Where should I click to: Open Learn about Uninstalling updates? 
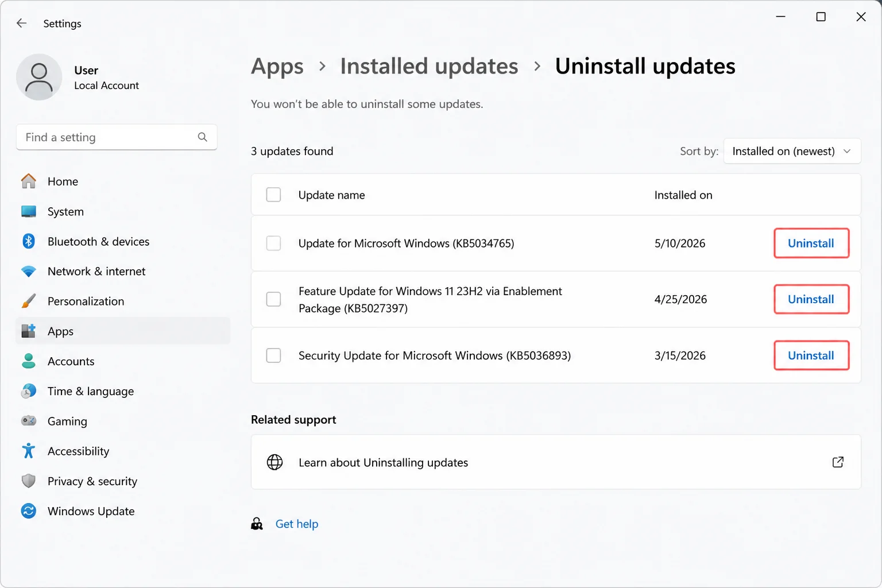click(556, 462)
